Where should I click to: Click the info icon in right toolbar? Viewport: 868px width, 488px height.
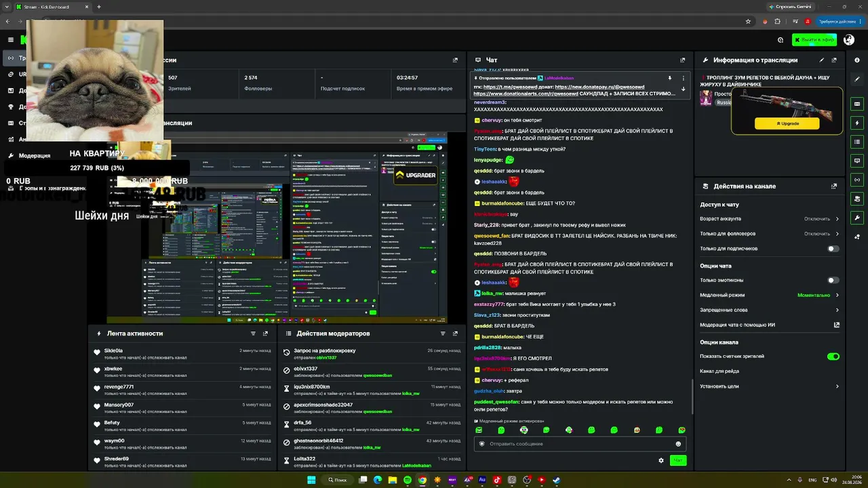[857, 60]
